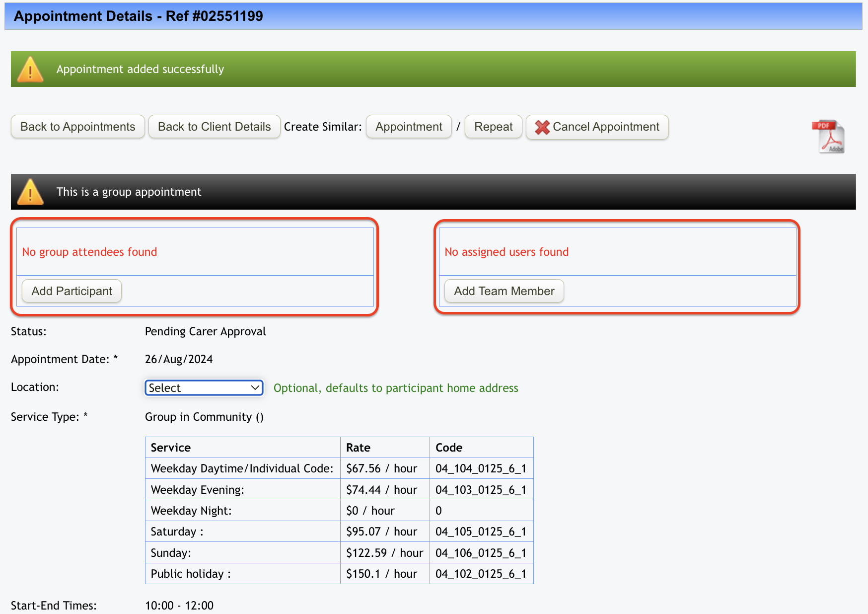
Task: Click the Weekday Daytime/Individual Code row label
Action: (242, 468)
